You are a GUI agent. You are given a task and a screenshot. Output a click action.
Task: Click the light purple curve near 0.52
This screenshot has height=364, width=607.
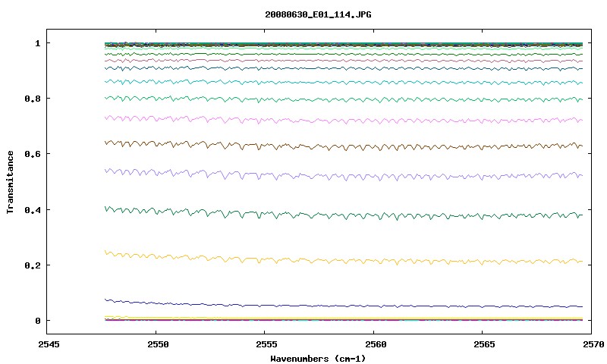pos(344,176)
